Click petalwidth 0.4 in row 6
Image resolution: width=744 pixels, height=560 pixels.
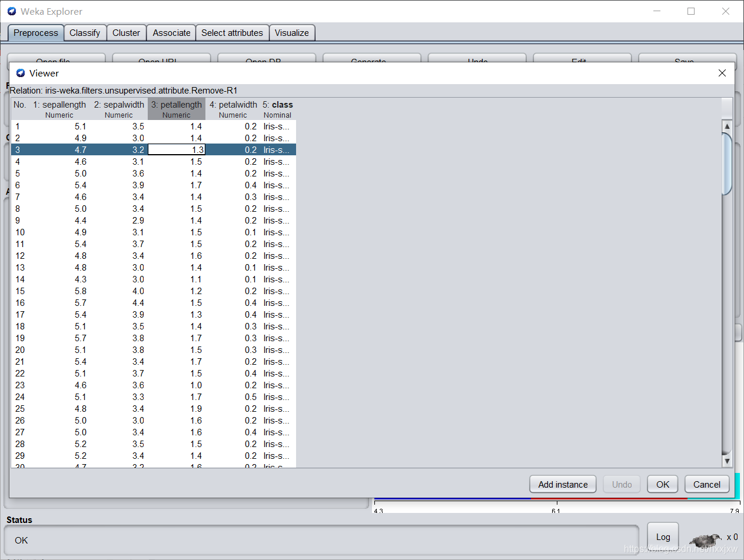pyautogui.click(x=233, y=185)
